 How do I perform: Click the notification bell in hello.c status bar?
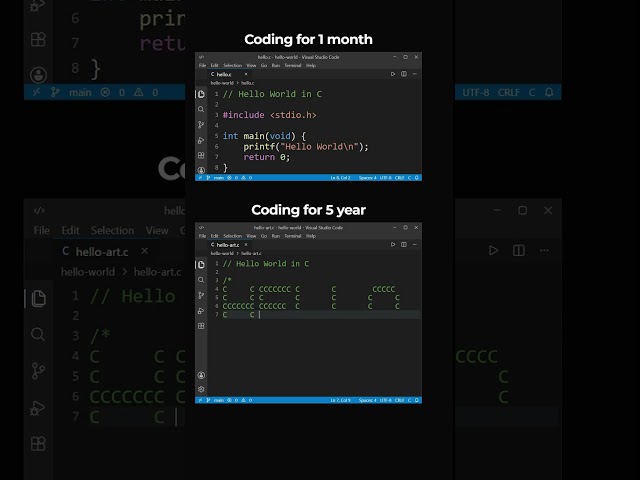click(416, 178)
